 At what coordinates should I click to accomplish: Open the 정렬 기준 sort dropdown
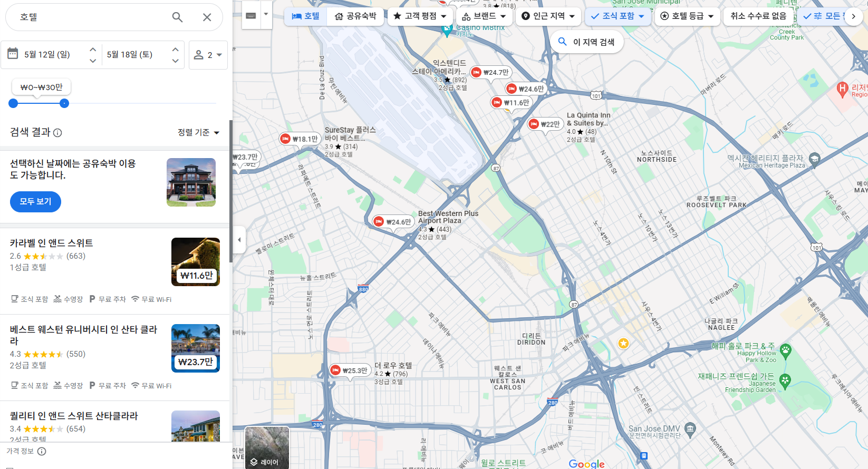[198, 132]
